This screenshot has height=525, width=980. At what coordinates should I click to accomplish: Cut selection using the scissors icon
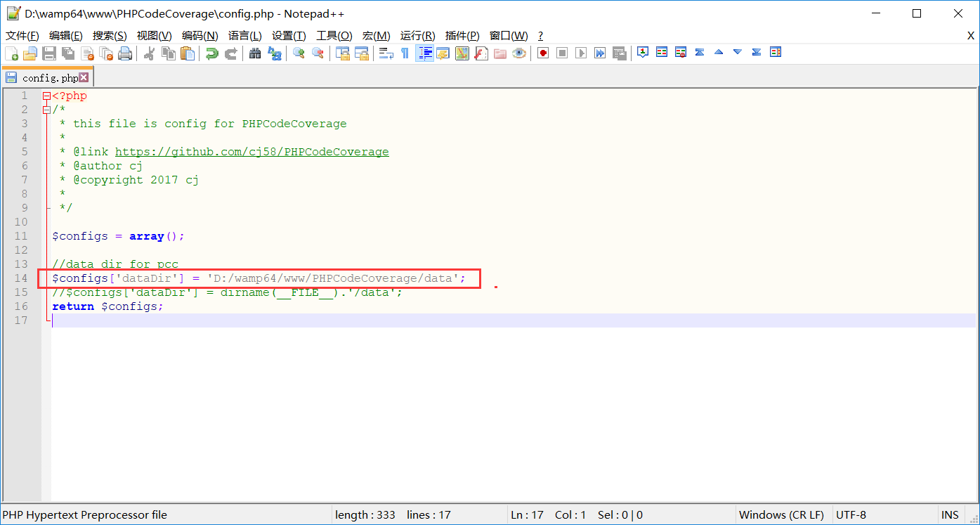point(149,53)
